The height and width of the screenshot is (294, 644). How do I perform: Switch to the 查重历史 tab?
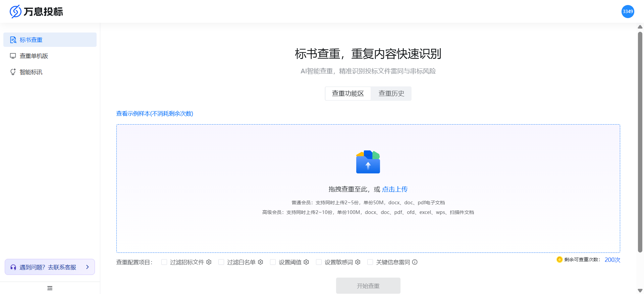(x=391, y=93)
